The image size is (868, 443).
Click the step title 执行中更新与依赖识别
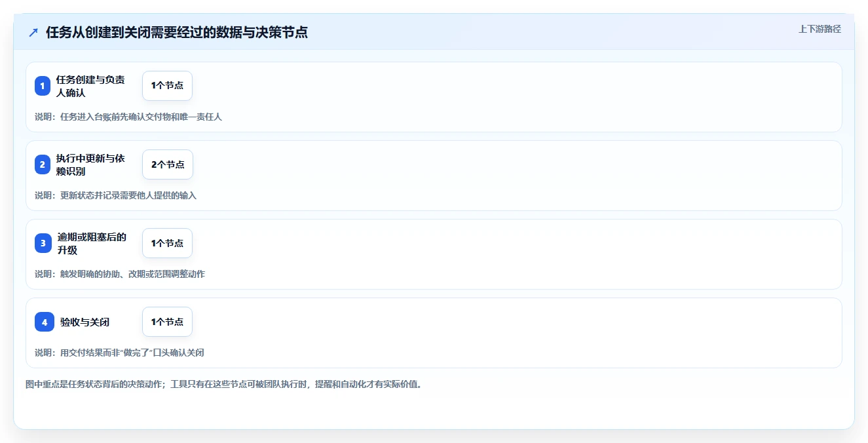[x=90, y=164]
